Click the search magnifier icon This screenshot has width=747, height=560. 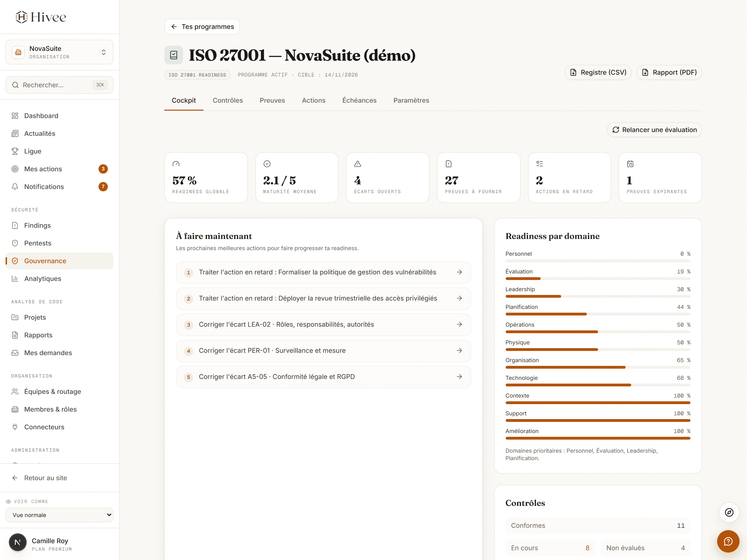tap(15, 85)
